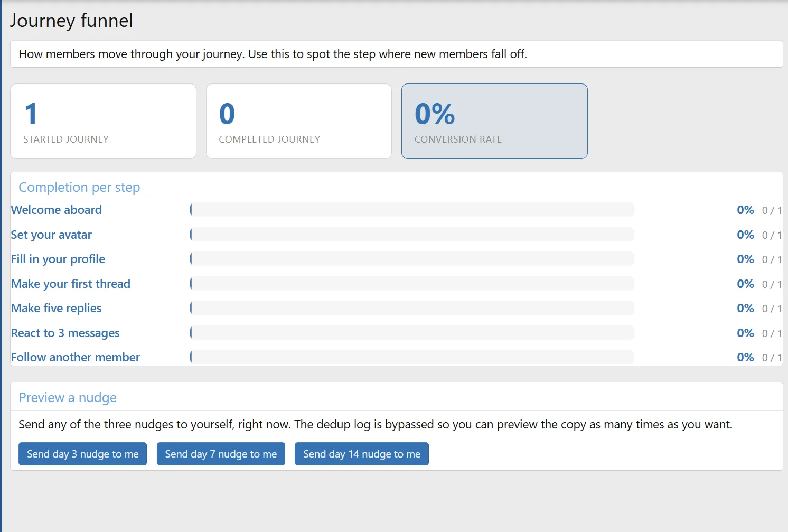
Task: Click the Follow another member progress bar
Action: 412,357
